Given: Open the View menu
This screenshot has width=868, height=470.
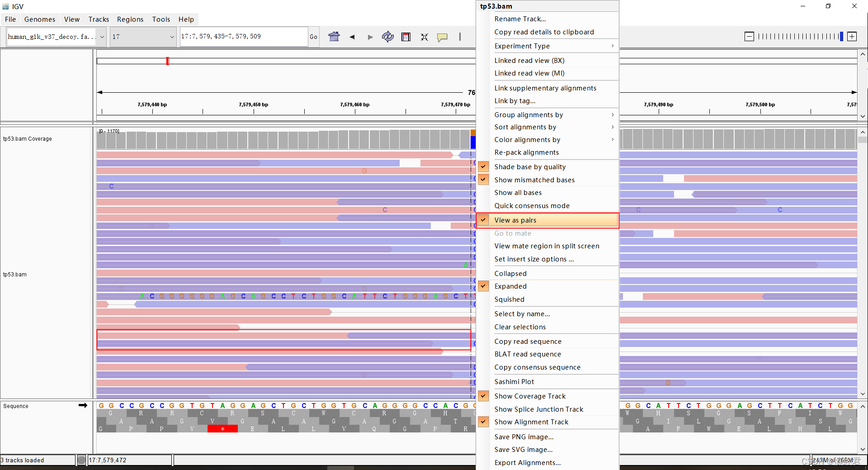Looking at the screenshot, I should click(72, 19).
